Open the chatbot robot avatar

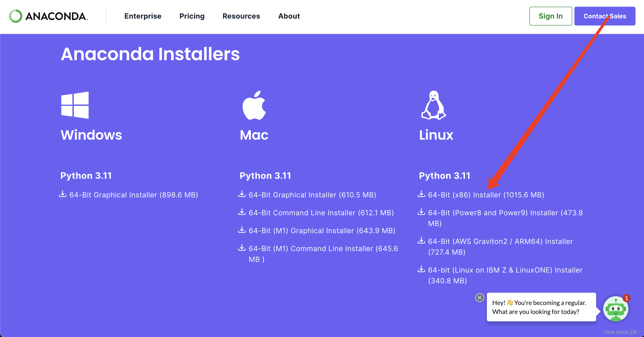[x=616, y=309]
